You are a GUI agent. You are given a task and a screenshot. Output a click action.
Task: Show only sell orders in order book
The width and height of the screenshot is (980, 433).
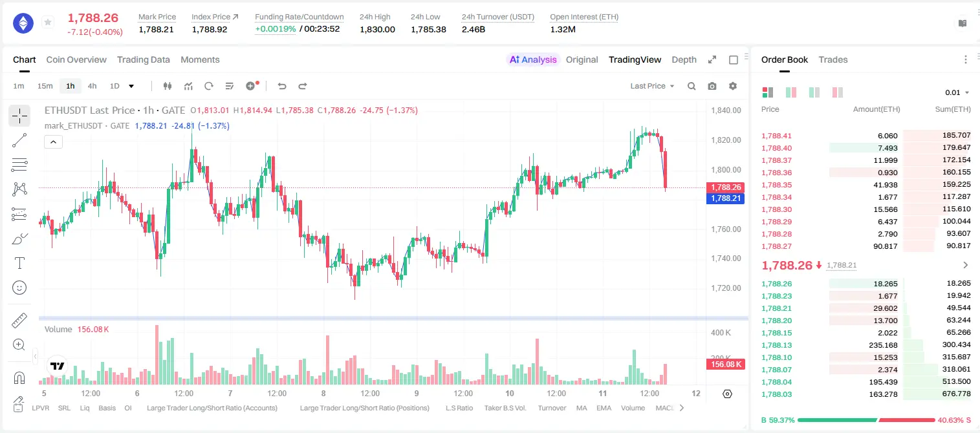838,92
